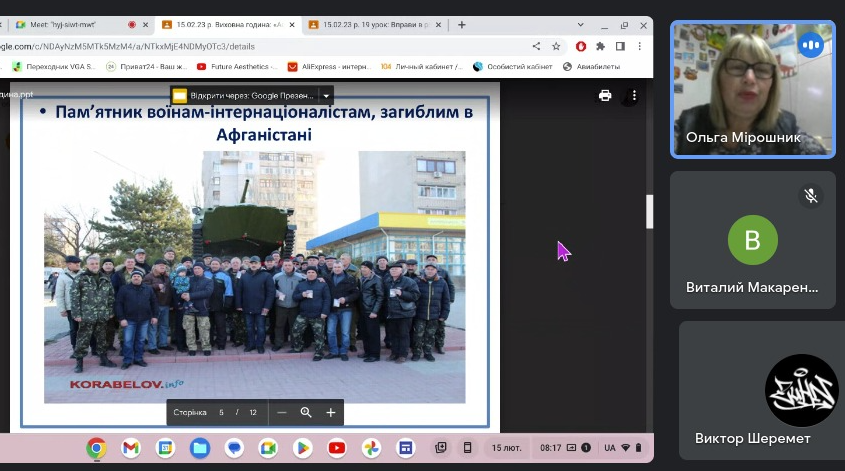Image resolution: width=845 pixels, height=471 pixels.
Task: Open Chrome from the shelf
Action: tap(96, 448)
